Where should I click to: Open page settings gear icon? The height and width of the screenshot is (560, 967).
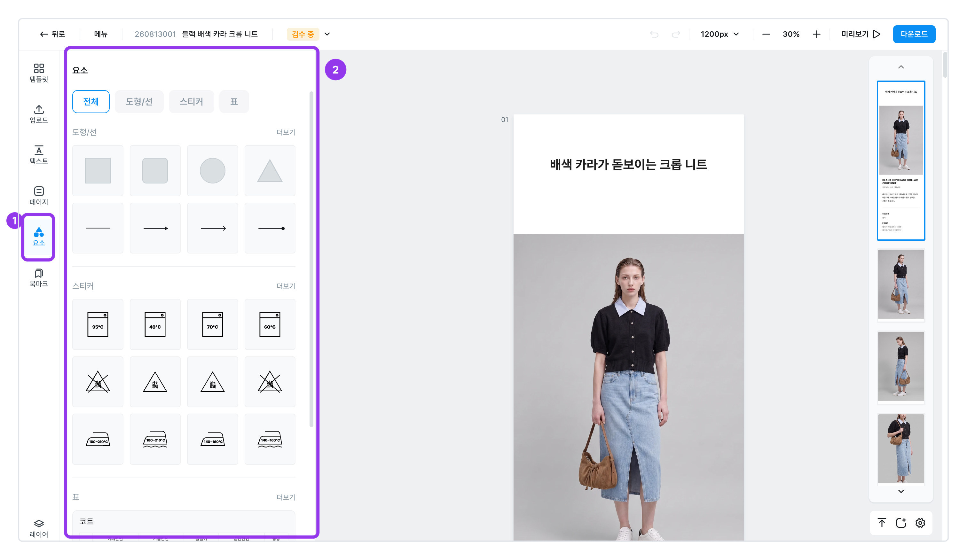coord(920,523)
